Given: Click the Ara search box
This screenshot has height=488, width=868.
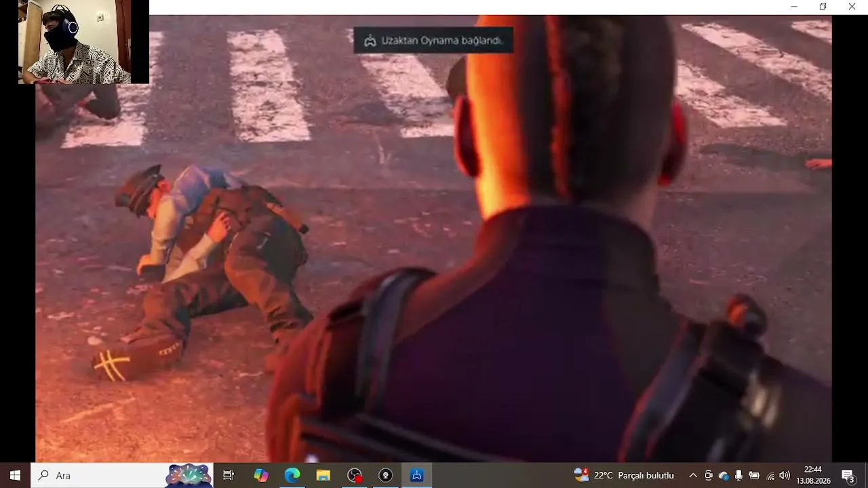Looking at the screenshot, I should pos(122,475).
